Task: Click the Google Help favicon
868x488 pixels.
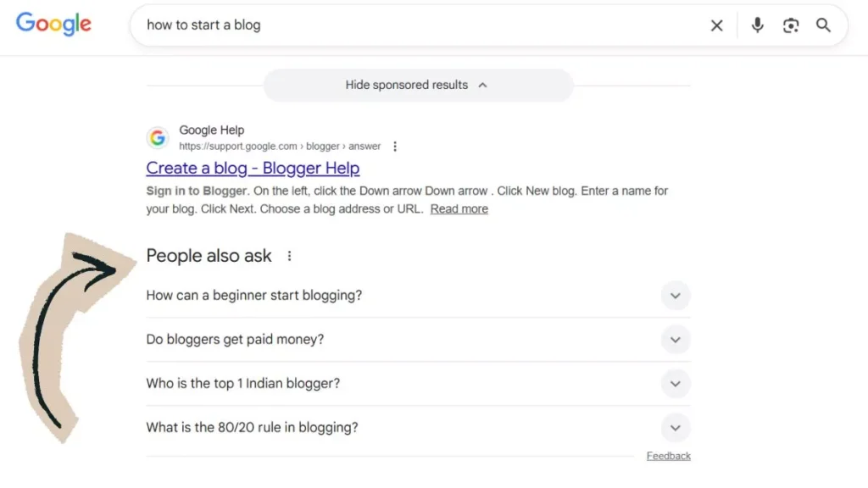Action: [x=158, y=137]
